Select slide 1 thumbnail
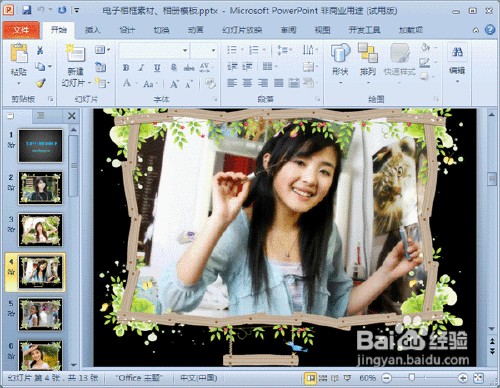 point(41,146)
